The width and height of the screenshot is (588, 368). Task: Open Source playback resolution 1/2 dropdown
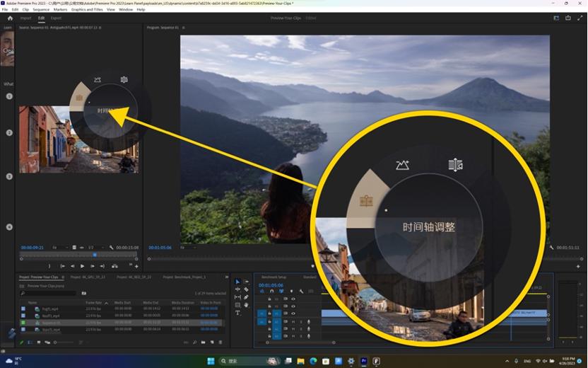(x=95, y=248)
